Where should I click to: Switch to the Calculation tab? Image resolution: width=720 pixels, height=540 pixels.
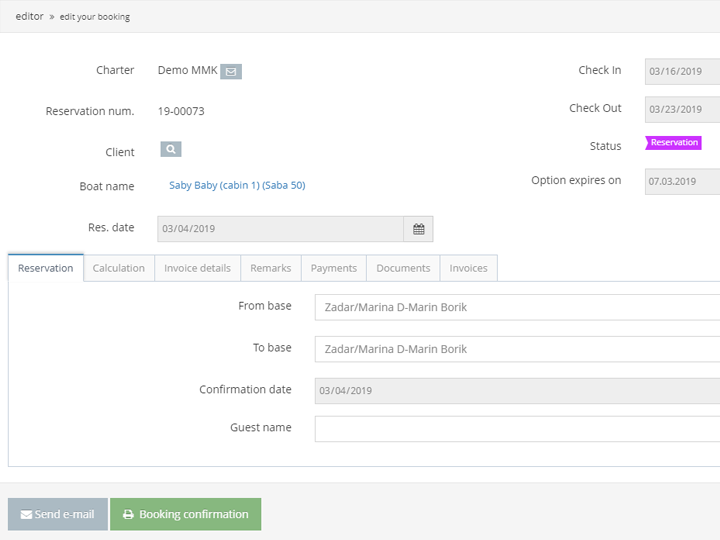119,268
